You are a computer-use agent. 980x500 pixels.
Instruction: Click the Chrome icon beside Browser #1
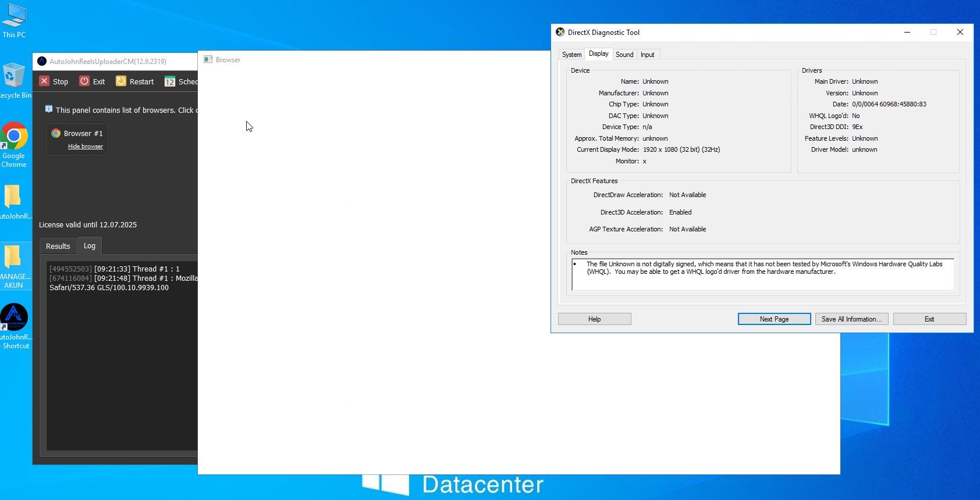pyautogui.click(x=56, y=133)
